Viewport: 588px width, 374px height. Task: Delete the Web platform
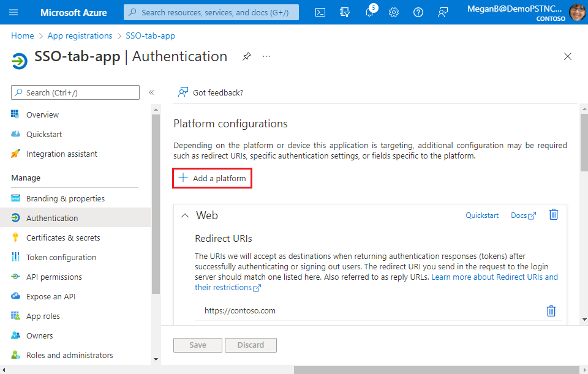553,215
